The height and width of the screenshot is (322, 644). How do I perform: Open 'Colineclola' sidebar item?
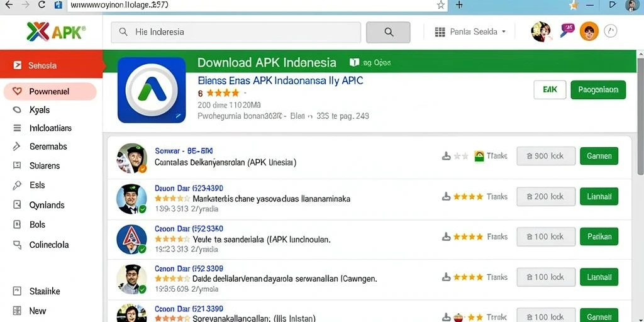click(x=49, y=245)
